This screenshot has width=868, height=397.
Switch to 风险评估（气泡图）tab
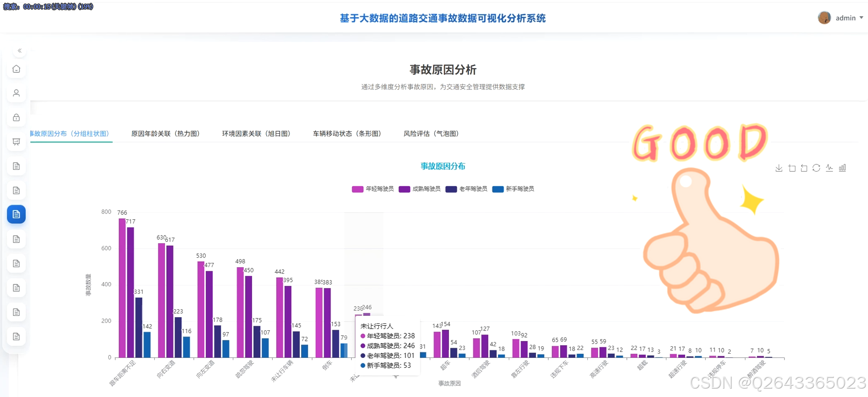431,134
